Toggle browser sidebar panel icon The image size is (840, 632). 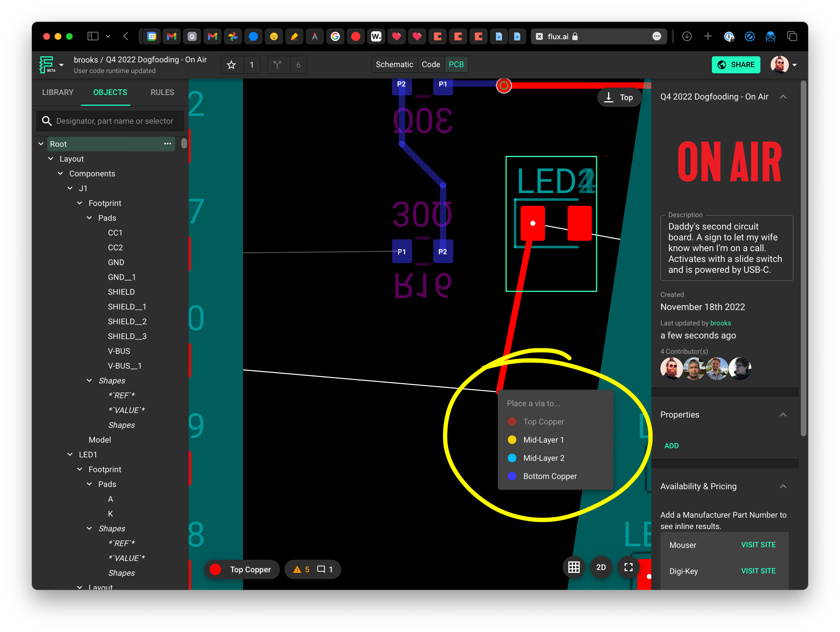point(93,36)
